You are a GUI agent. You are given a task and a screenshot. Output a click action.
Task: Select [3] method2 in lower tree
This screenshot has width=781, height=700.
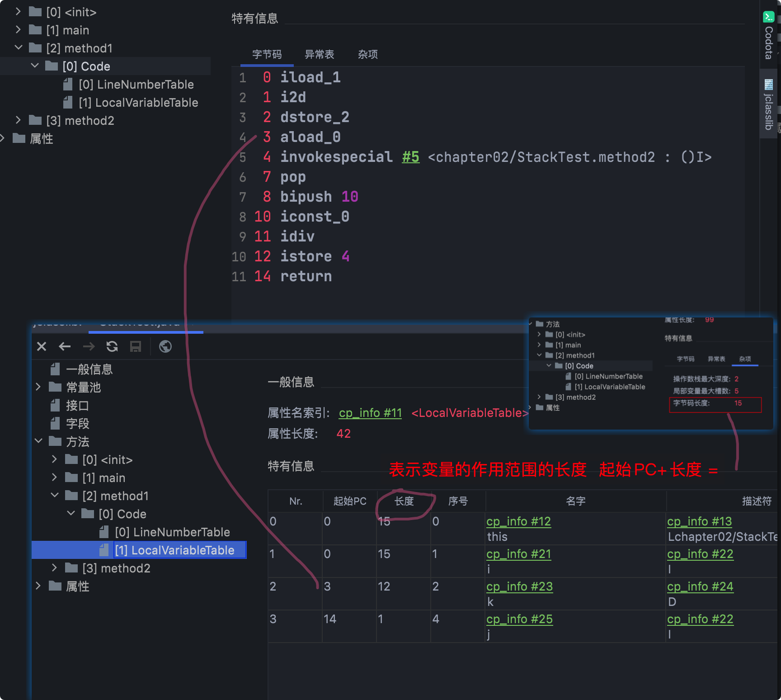(x=116, y=568)
